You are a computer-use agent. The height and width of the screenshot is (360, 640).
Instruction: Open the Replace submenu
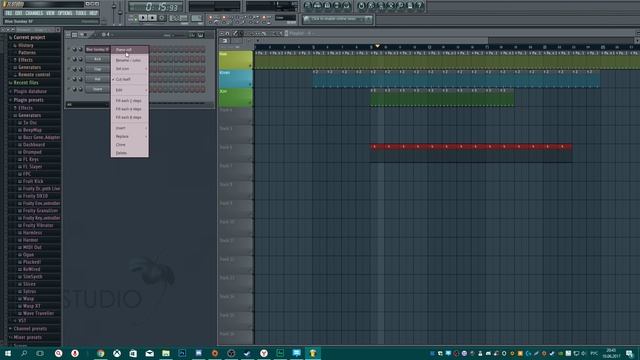(129, 136)
